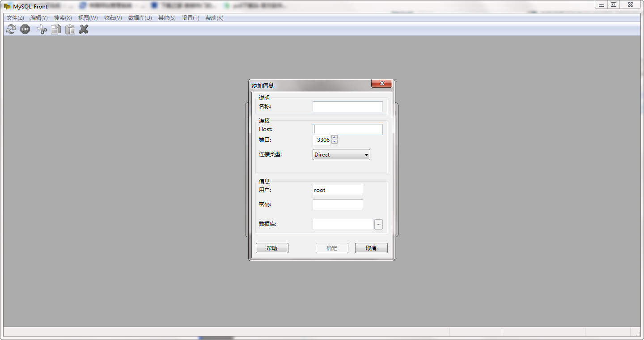Click the Refresh toolbar icon
Viewport: 644px width, 340px height.
(11, 30)
